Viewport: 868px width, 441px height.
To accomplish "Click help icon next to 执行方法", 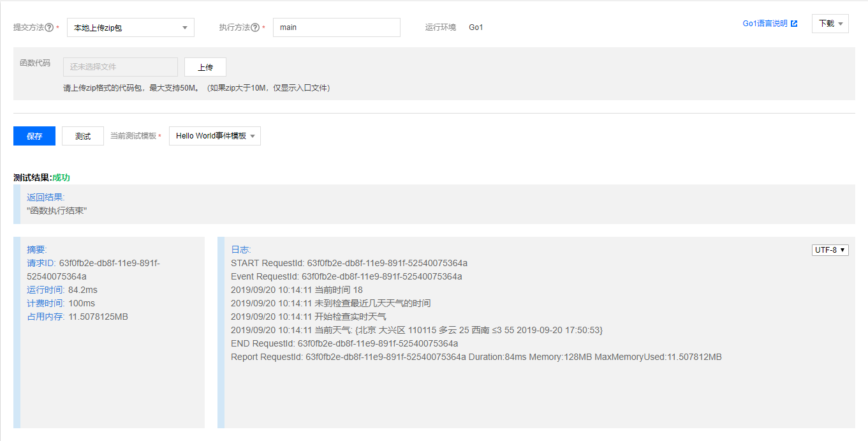I will (x=255, y=27).
